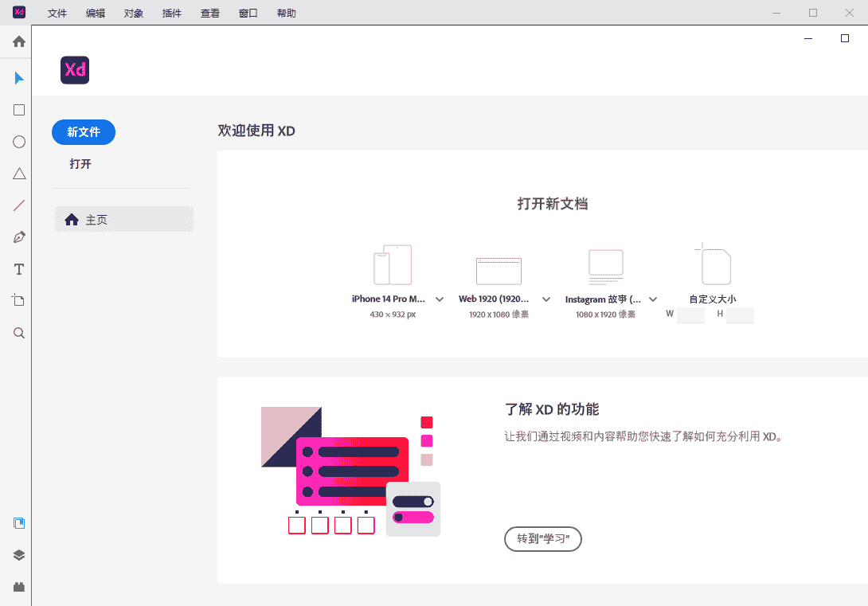
Task: Select 主页 in the left sidebar
Action: pyautogui.click(x=124, y=220)
